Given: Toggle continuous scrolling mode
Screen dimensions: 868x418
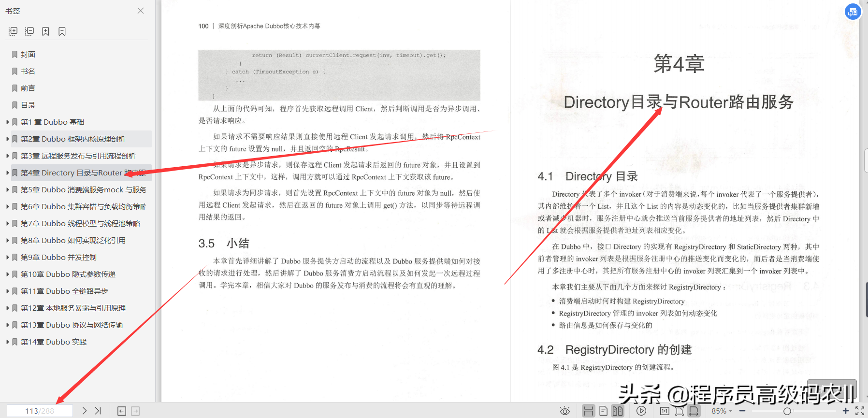Looking at the screenshot, I should [589, 411].
